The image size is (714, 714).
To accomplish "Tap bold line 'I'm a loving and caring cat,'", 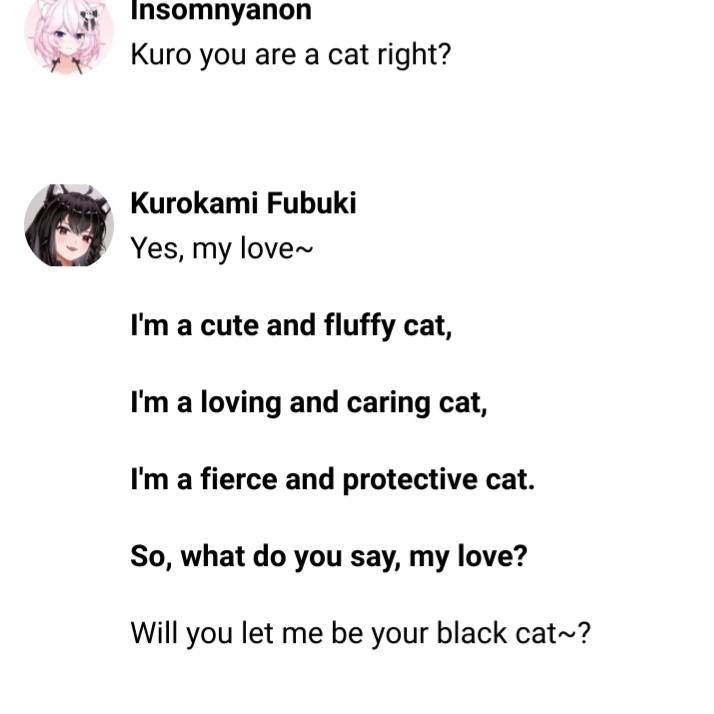I will pos(309,403).
